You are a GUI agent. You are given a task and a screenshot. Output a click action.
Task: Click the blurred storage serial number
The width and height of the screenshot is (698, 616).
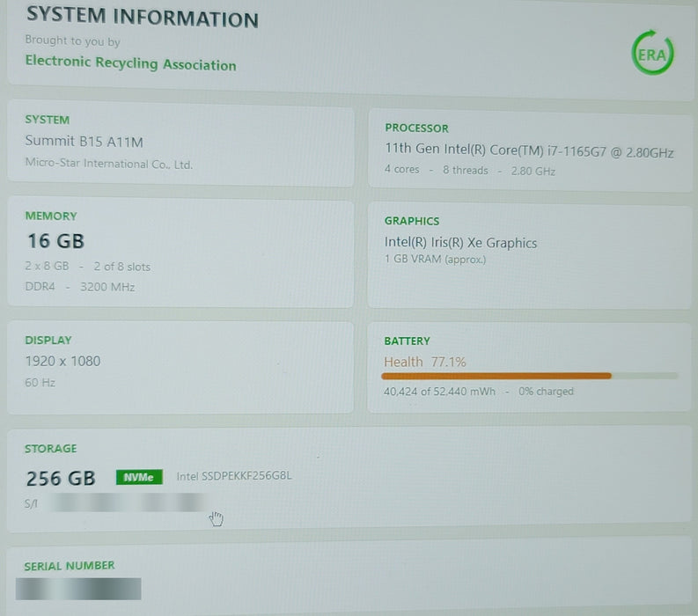point(128,502)
